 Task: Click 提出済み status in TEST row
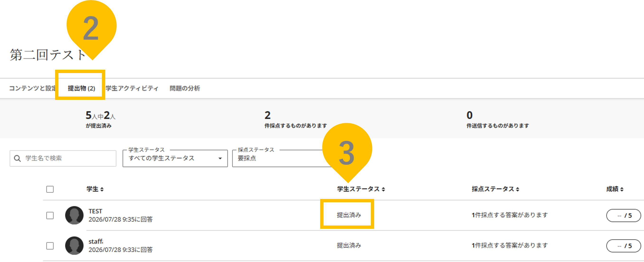pos(349,215)
